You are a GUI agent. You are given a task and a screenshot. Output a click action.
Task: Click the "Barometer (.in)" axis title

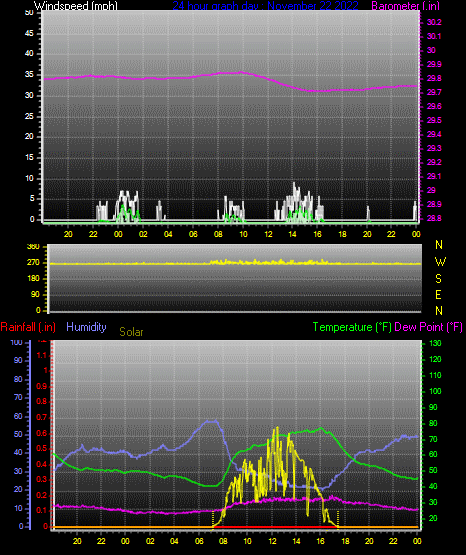pyautogui.click(x=405, y=6)
